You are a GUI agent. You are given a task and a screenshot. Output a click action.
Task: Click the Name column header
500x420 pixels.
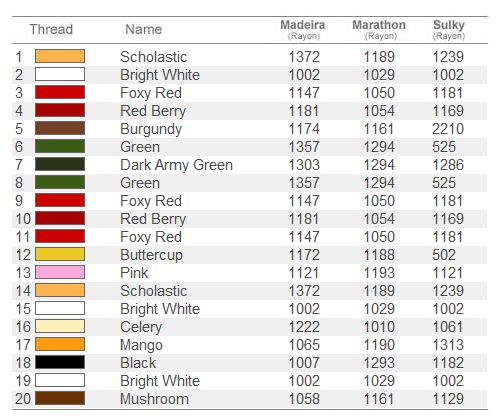tap(144, 29)
